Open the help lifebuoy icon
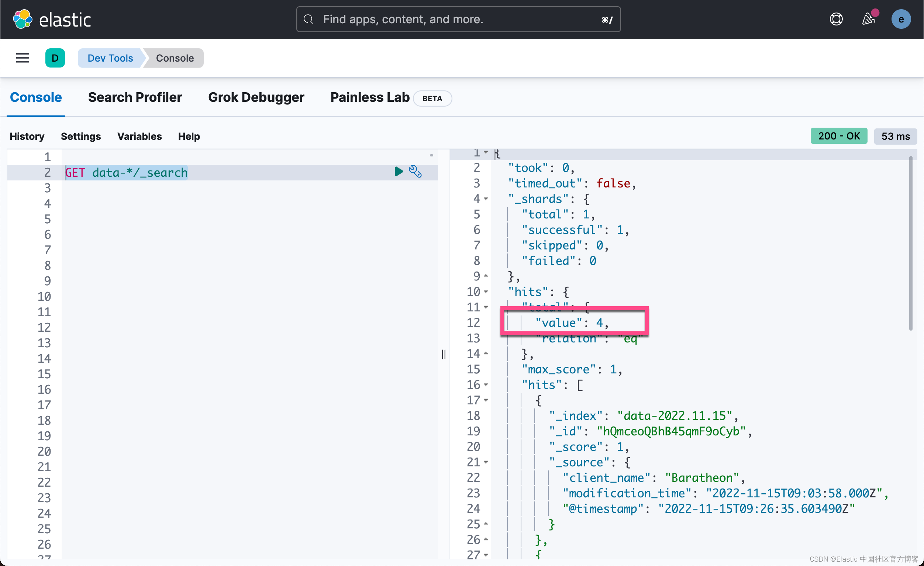Viewport: 924px width, 566px height. (836, 19)
